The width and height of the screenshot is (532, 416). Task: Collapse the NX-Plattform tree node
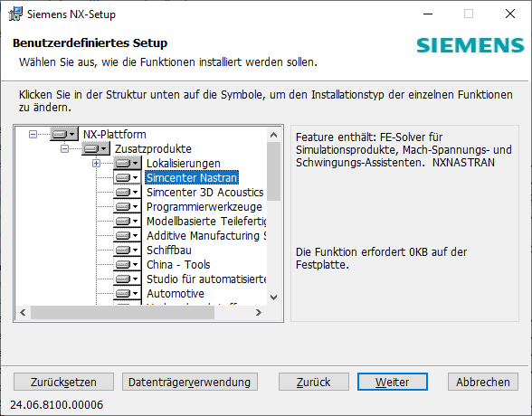33,134
